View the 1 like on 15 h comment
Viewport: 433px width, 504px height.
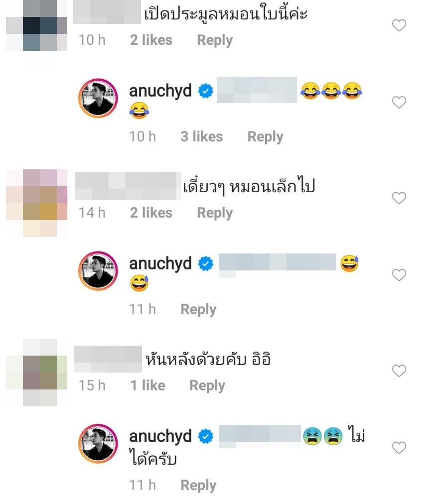147,385
